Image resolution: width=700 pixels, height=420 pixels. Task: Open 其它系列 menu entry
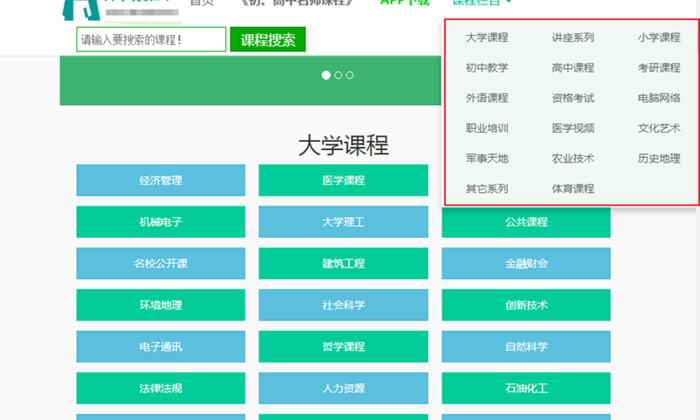pos(487,189)
